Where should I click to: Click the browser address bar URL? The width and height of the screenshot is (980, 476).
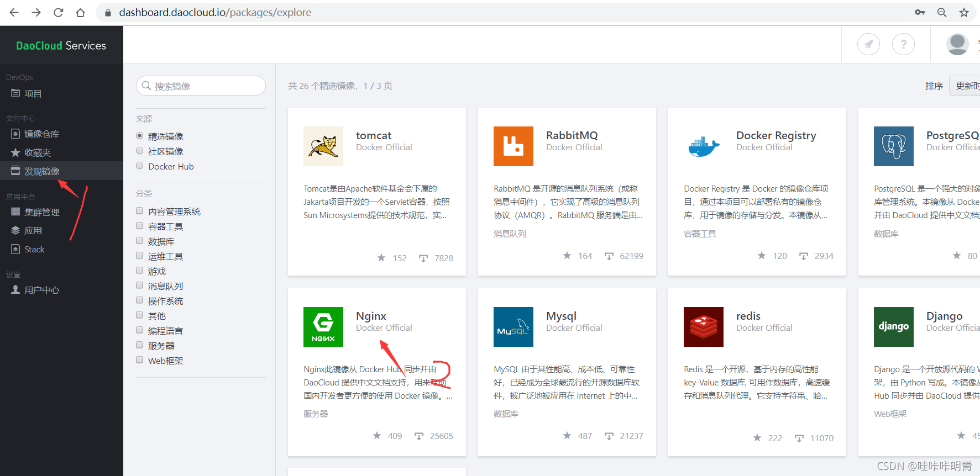click(215, 12)
